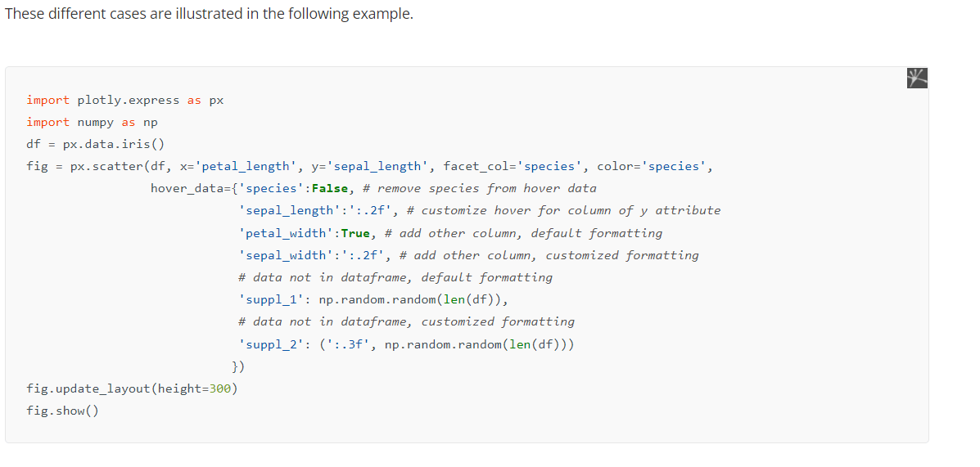Click y='sepal_length' argument in scatter call
This screenshot has width=980, height=467.
[x=370, y=166]
